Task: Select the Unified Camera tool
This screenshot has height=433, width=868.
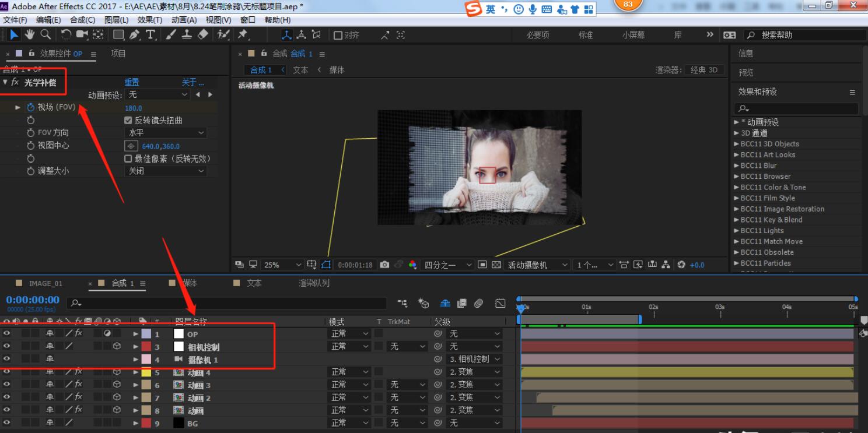Action: tap(82, 35)
